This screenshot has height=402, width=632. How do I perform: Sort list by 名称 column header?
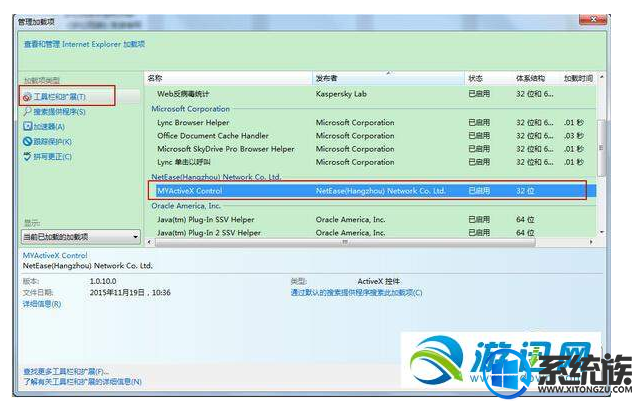[x=228, y=78]
